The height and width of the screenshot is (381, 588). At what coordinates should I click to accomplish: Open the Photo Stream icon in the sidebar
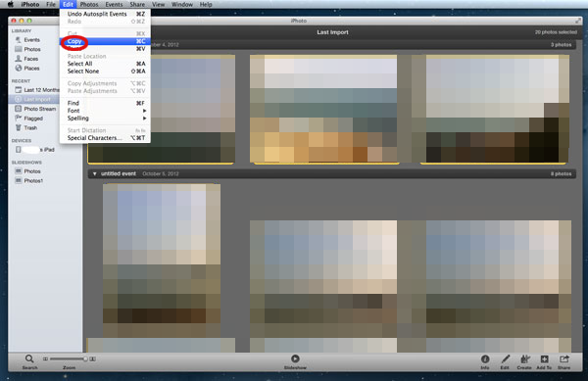[x=18, y=109]
